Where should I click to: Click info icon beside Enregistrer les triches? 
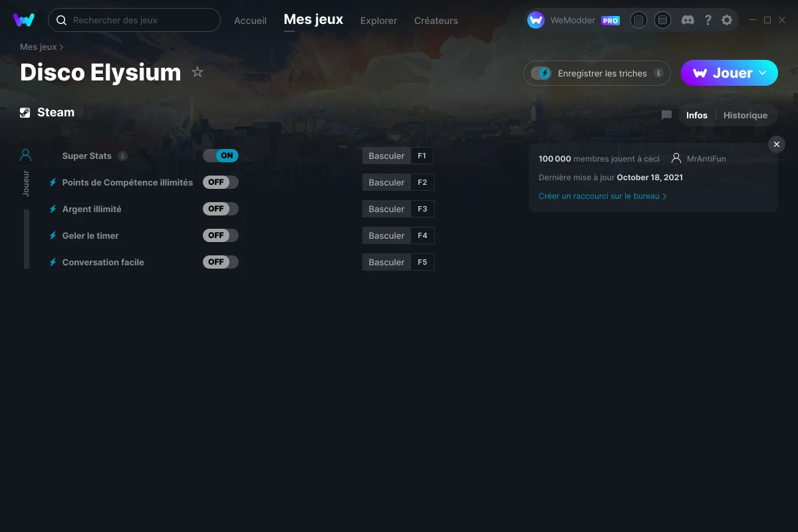[x=658, y=73]
